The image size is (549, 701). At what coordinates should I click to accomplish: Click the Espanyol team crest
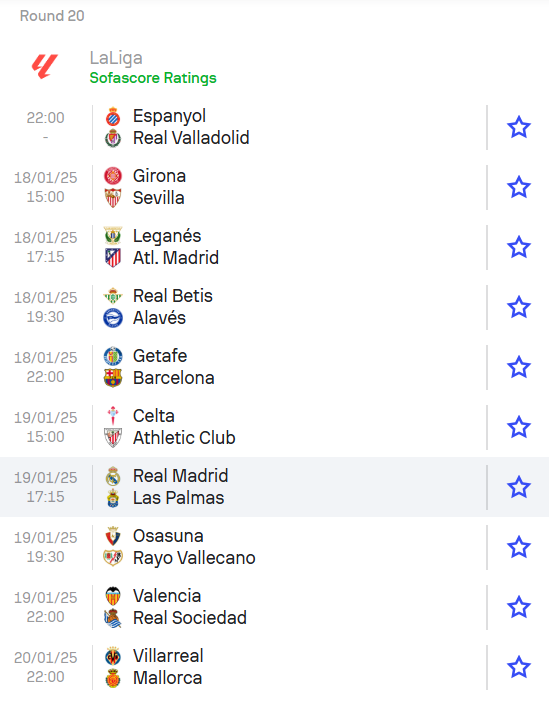(x=113, y=116)
